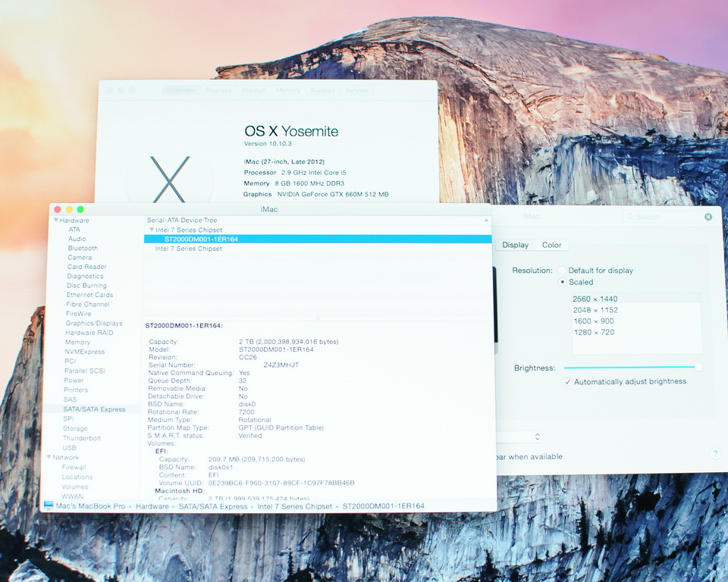This screenshot has width=728, height=582.
Task: Select Parallel SCSI entry
Action: click(84, 371)
